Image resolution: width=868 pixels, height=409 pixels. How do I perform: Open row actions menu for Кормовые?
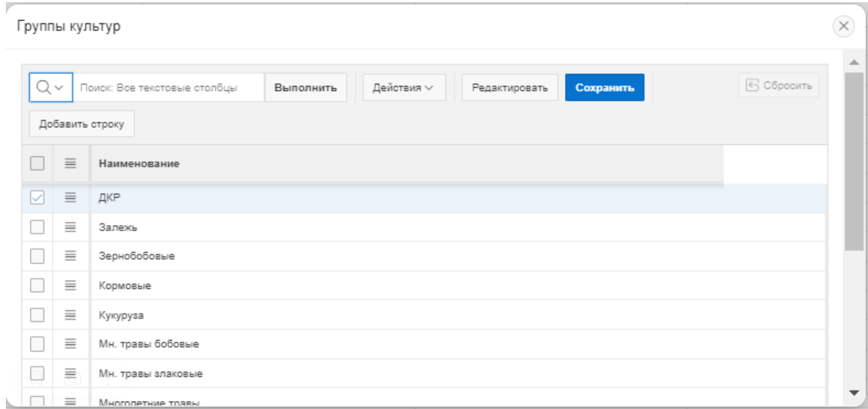(70, 287)
